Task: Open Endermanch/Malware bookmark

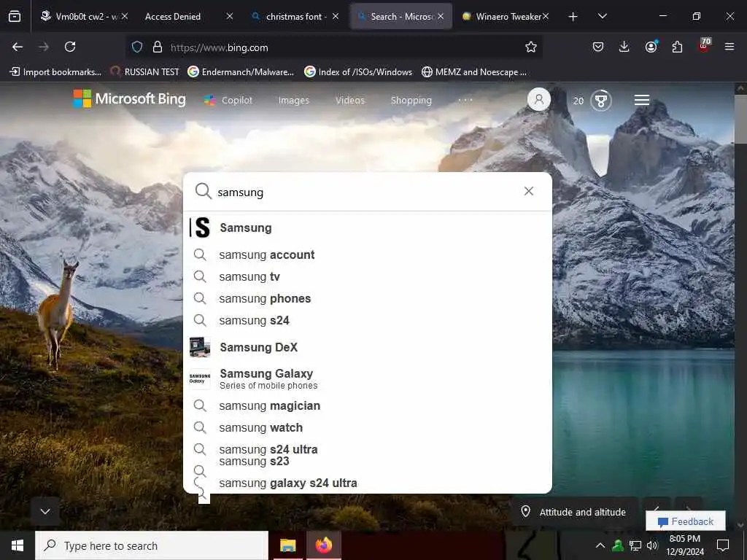Action: [x=241, y=72]
